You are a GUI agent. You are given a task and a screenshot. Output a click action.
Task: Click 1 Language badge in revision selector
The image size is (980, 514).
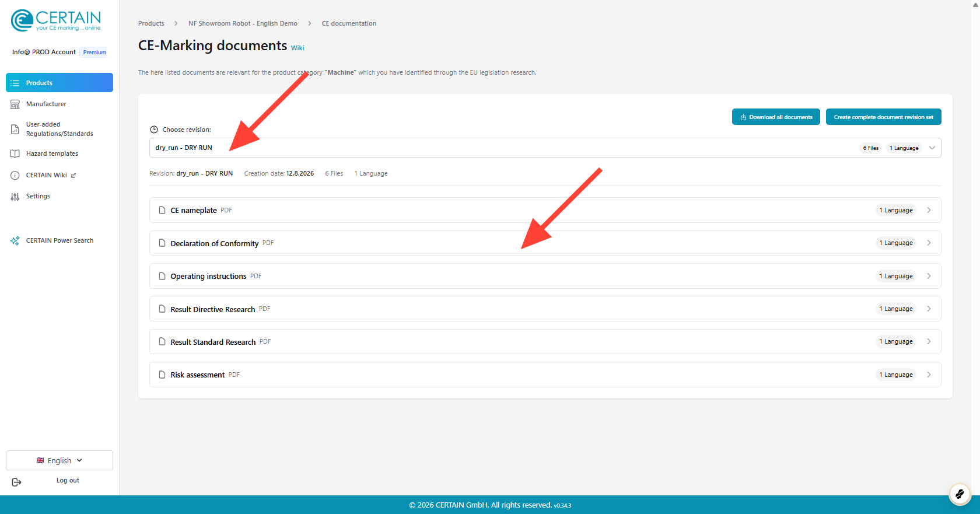click(904, 148)
